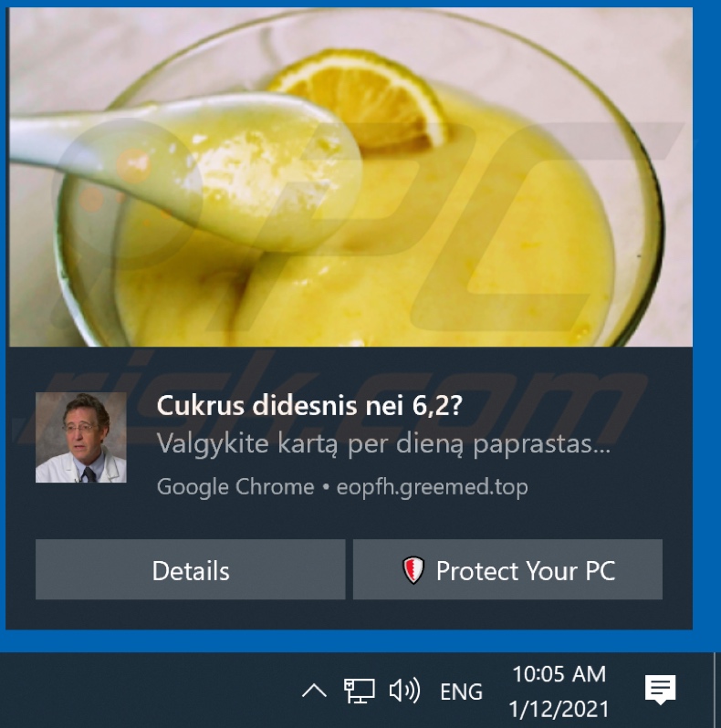Open the calendar from the 1/12/2021 date
Screen dimensions: 721x728
click(x=559, y=709)
